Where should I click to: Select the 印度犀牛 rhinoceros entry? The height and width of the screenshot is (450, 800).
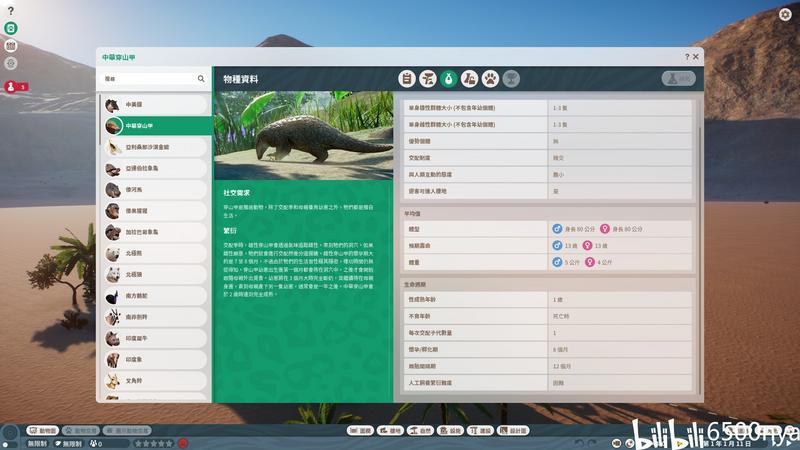156,338
